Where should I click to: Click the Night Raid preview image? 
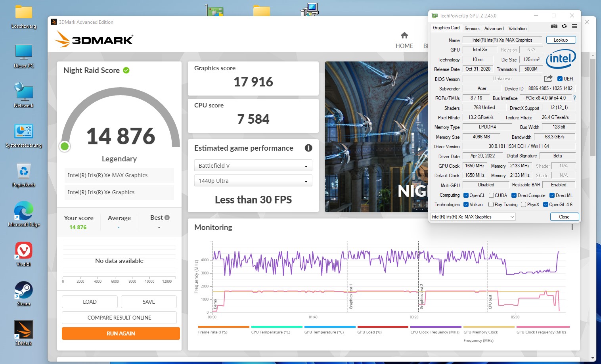[377, 137]
